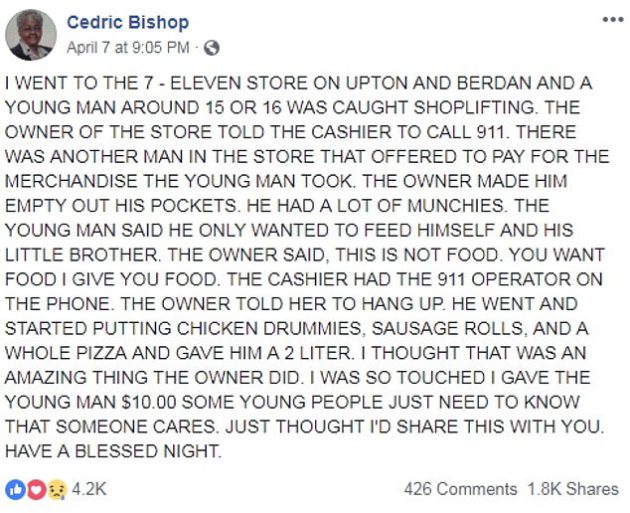
Task: Open the three-dot post options menu
Action: pos(613,19)
